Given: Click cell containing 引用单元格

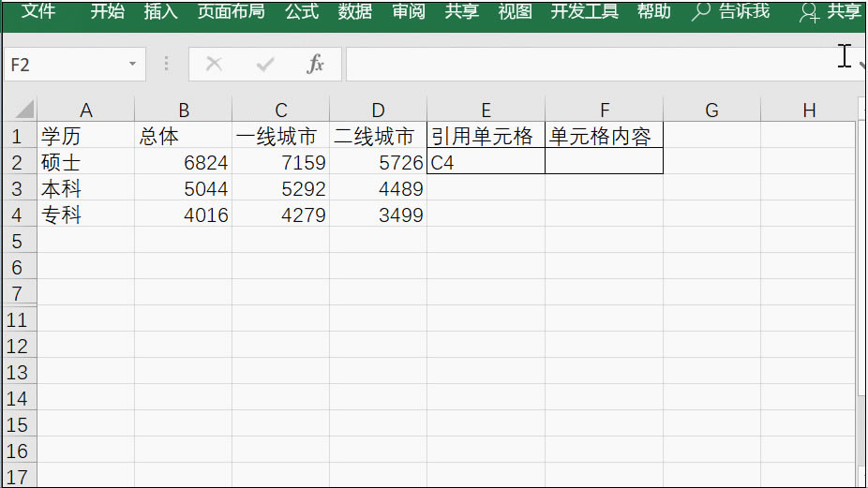Looking at the screenshot, I should [x=486, y=136].
